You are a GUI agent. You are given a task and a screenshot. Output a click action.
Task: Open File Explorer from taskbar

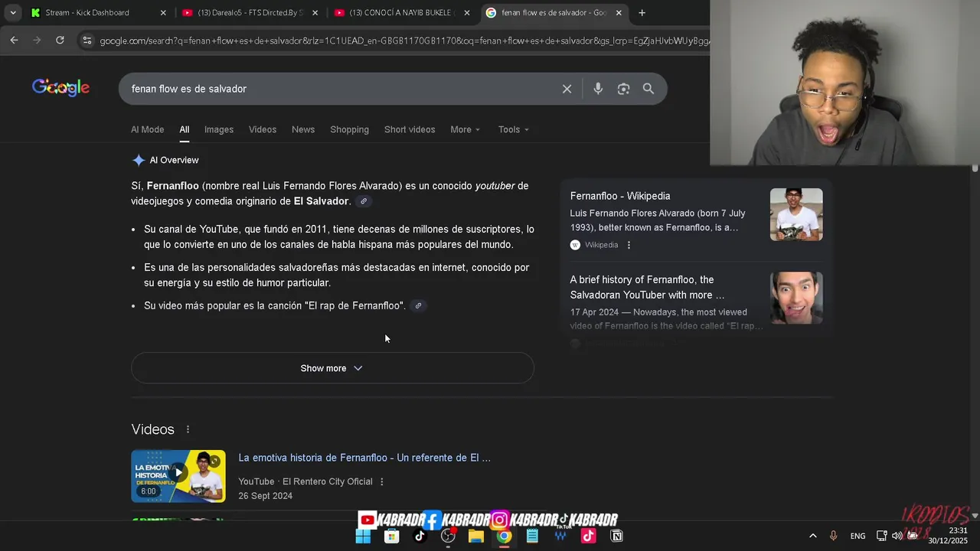476,536
